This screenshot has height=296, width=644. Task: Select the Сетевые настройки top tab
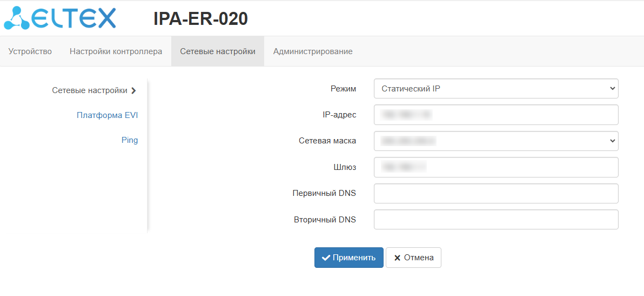pos(217,51)
